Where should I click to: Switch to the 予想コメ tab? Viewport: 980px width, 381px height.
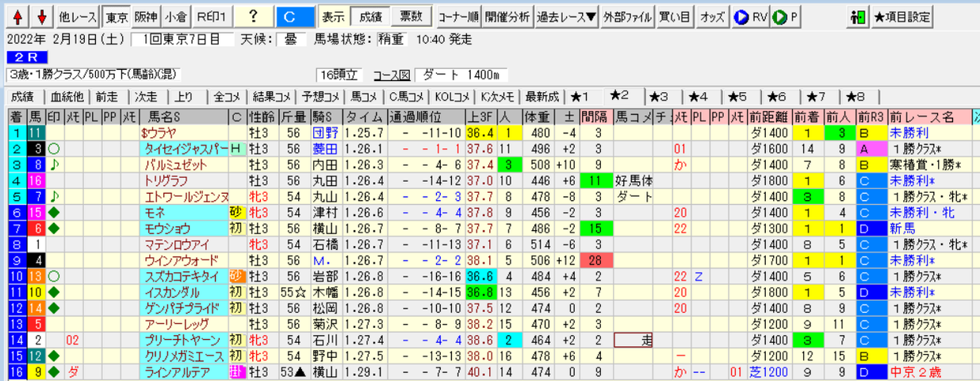321,97
